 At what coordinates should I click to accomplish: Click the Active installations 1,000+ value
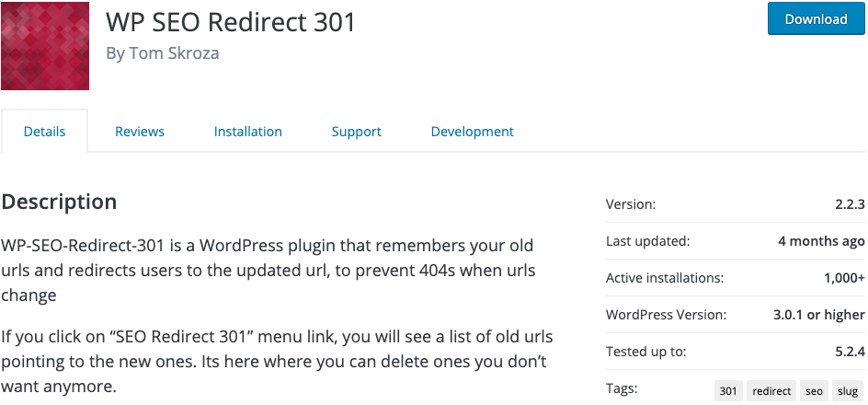click(844, 278)
